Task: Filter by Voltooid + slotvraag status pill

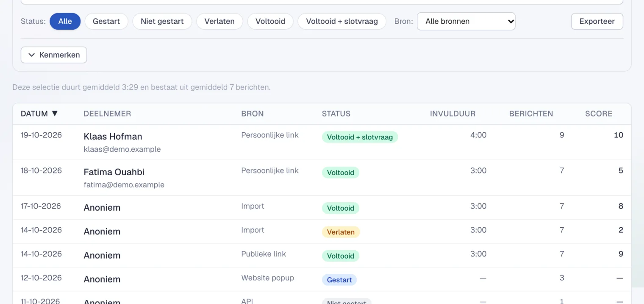Action: coord(342,21)
